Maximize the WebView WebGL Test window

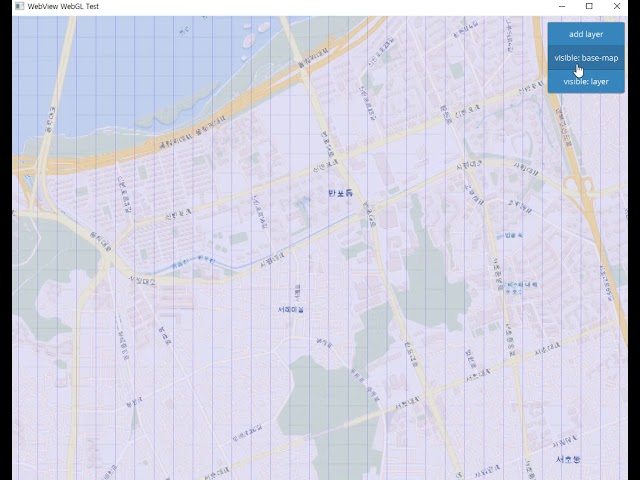(589, 6)
